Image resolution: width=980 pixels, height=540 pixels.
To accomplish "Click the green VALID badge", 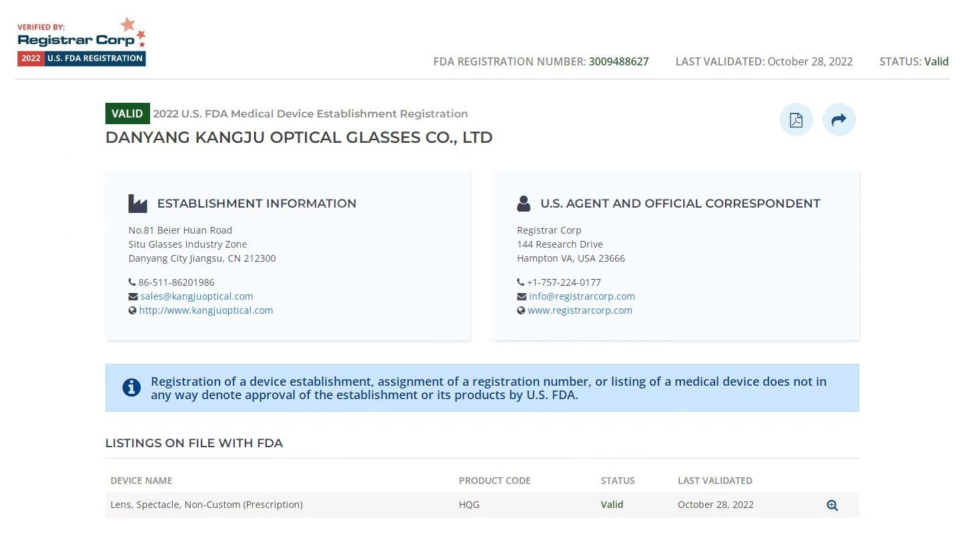I will 127,113.
